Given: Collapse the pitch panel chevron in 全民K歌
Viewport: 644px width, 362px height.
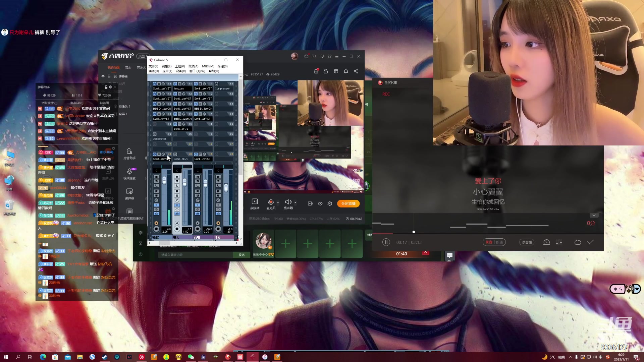Looking at the screenshot, I should pos(594,215).
